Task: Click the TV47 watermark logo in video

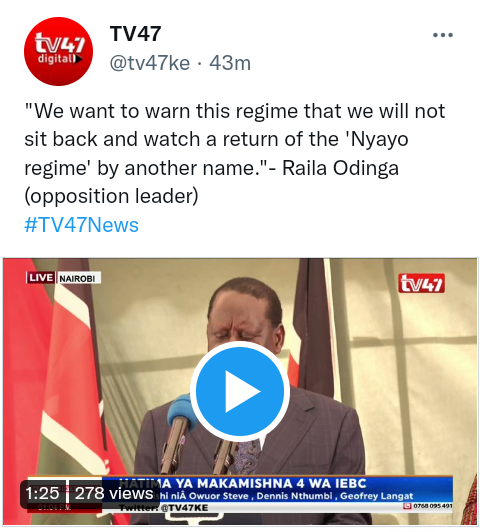Action: [x=421, y=283]
